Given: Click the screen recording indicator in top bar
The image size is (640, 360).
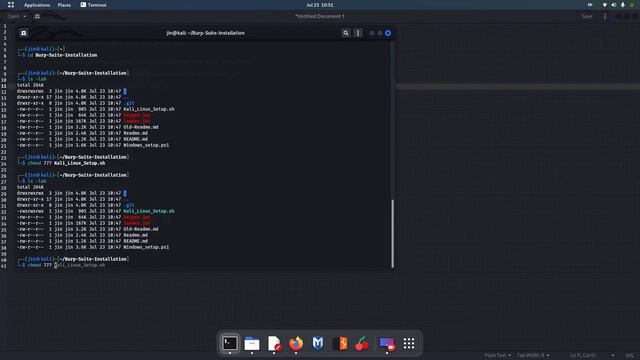Looking at the screenshot, I should [x=590, y=5].
